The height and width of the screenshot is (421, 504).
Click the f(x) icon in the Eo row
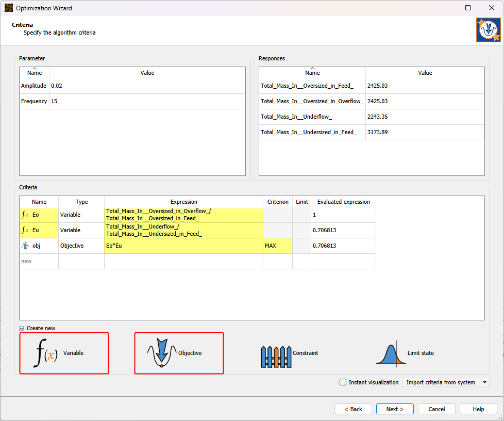pyautogui.click(x=25, y=215)
